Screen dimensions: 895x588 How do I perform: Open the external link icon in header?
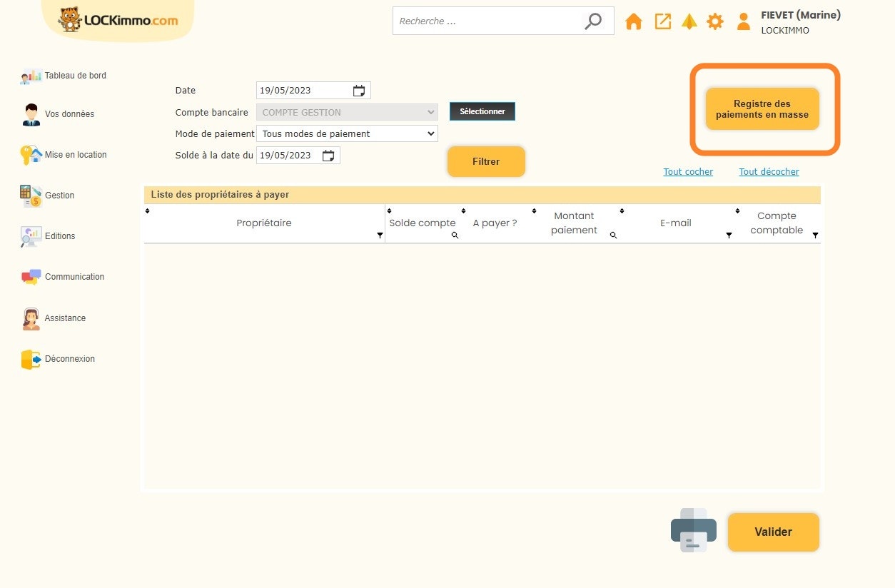pyautogui.click(x=662, y=21)
